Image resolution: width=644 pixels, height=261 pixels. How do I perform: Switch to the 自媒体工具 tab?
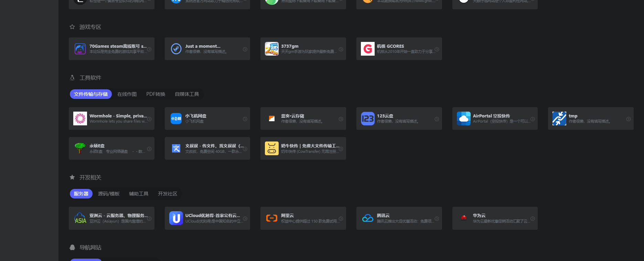187,94
